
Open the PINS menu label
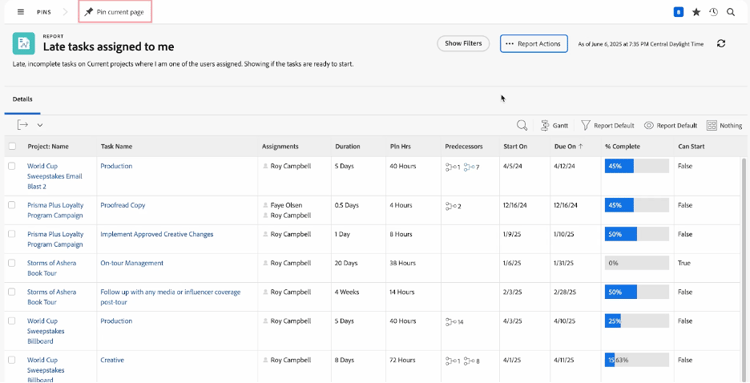coord(44,12)
